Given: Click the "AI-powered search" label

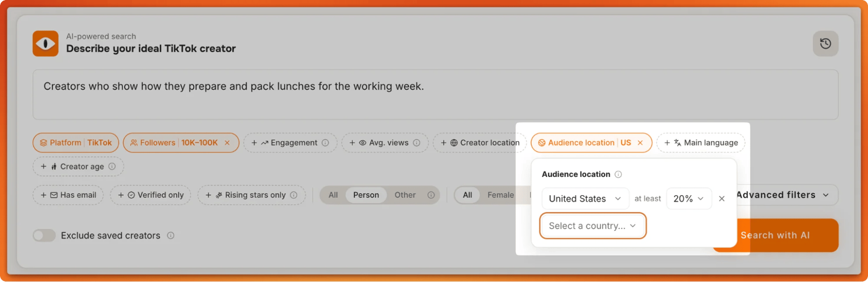Looking at the screenshot, I should point(101,36).
